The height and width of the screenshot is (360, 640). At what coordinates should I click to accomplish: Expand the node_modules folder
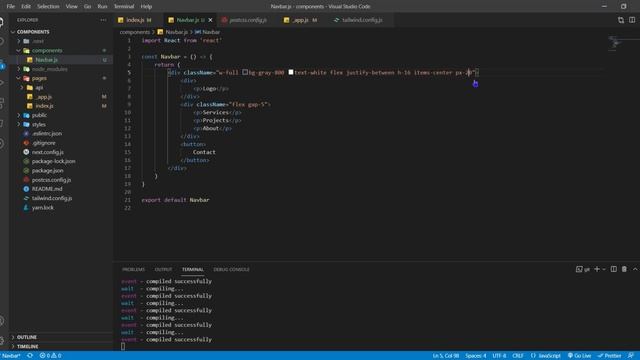click(49, 69)
